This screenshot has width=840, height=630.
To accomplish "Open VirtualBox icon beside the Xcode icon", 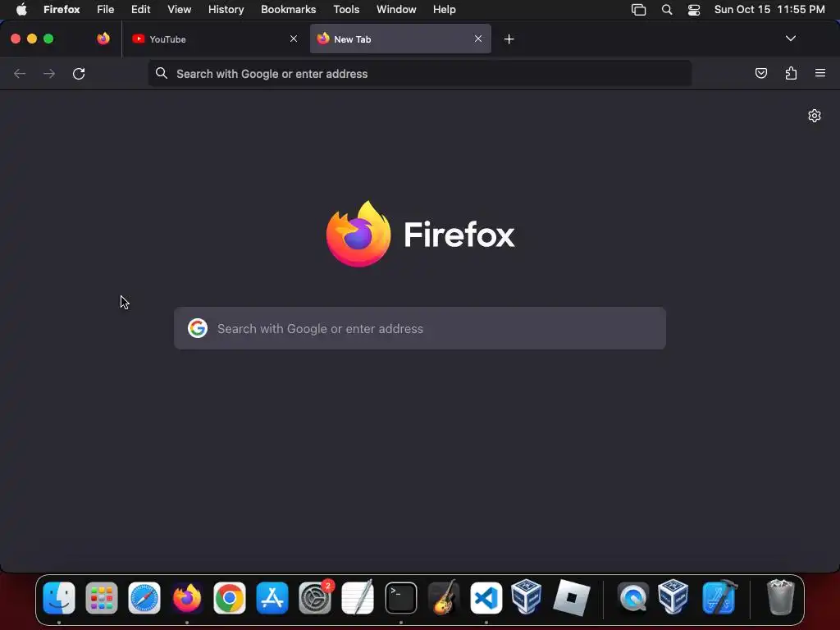I will [x=673, y=596].
